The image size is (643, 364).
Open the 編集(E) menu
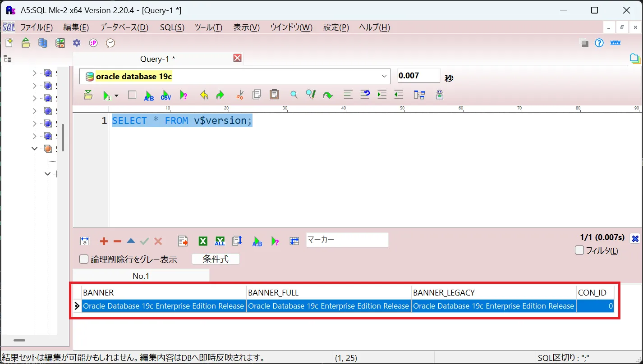76,27
